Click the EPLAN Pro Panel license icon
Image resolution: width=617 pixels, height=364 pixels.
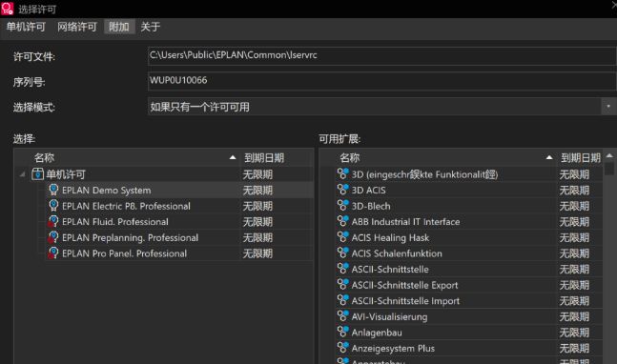coord(53,253)
